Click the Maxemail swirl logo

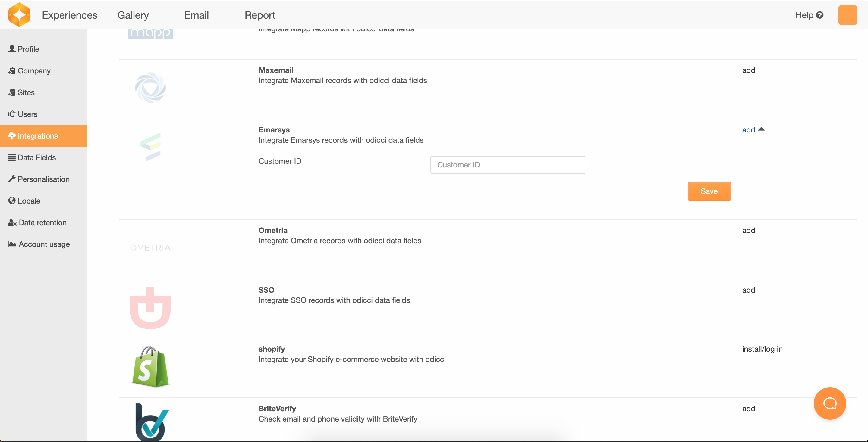click(x=150, y=88)
